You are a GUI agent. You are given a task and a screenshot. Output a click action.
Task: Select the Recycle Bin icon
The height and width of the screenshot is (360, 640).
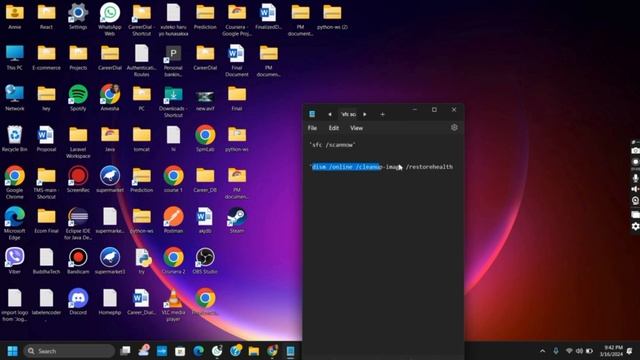pos(15,139)
